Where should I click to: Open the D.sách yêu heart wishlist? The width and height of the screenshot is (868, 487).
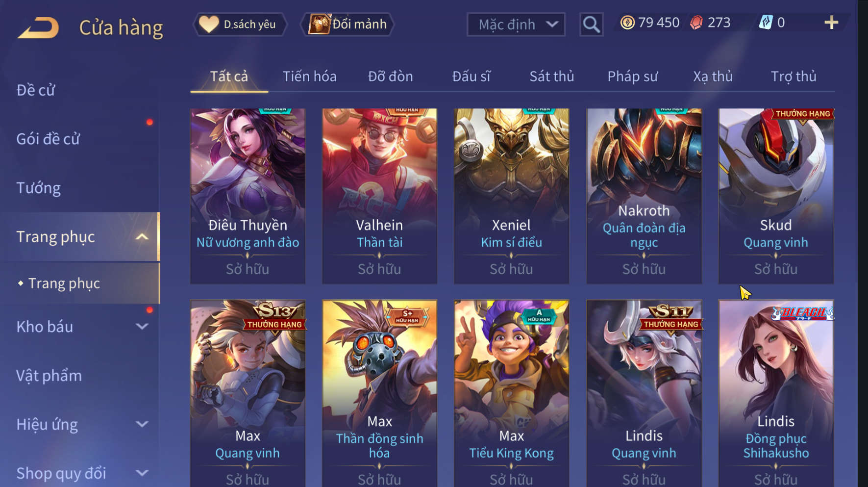(240, 24)
